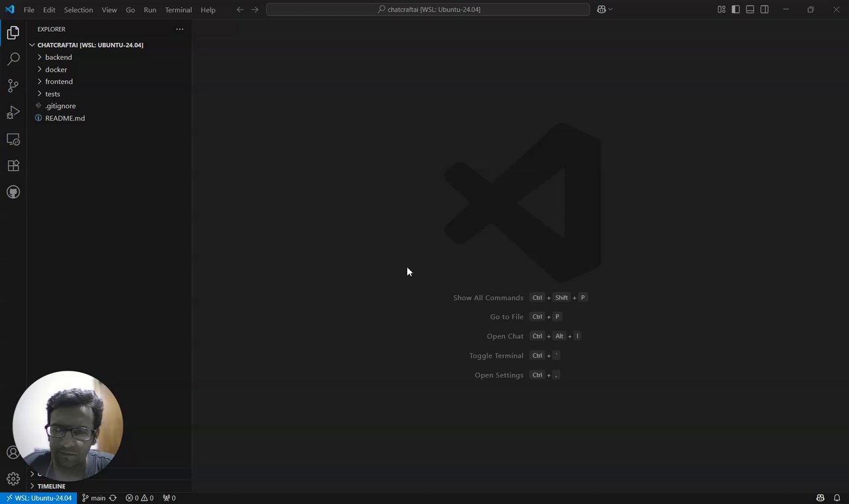Open the Run menu
This screenshot has height=504, width=849.
pos(150,10)
